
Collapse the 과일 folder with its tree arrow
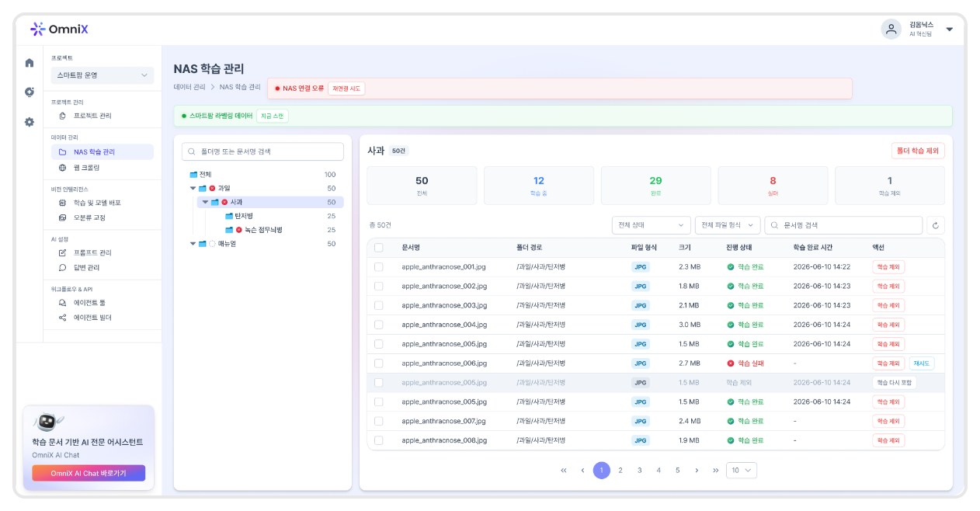tap(193, 188)
